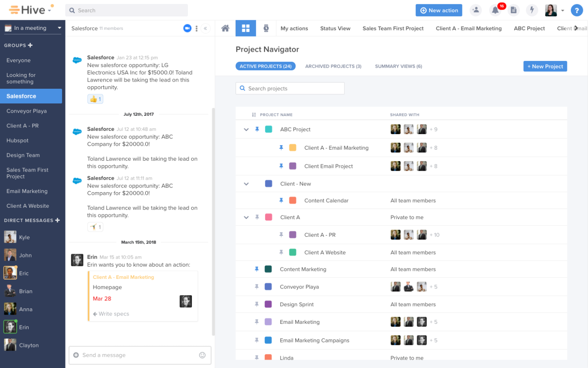Click the New action button

click(x=438, y=10)
